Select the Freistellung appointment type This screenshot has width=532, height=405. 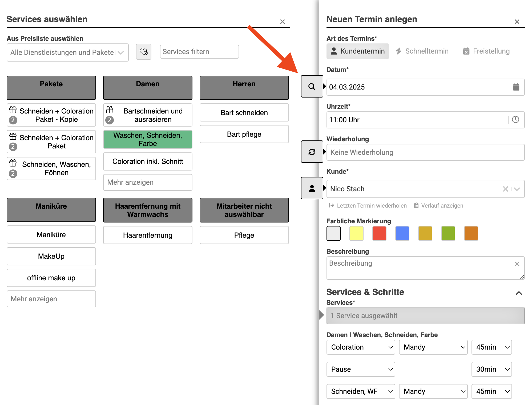click(x=486, y=51)
